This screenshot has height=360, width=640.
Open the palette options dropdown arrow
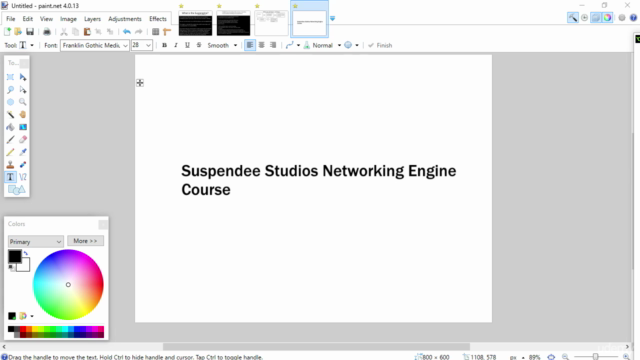click(32, 316)
